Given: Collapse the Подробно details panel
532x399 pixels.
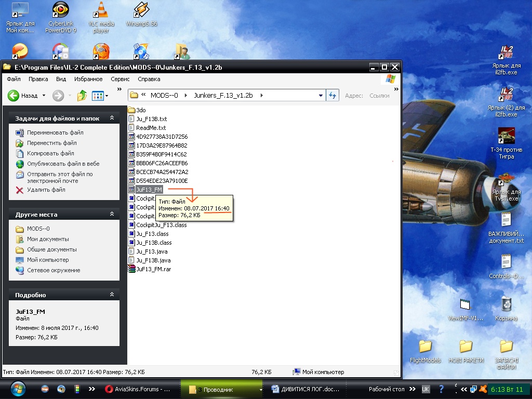Looking at the screenshot, I should click(x=112, y=295).
